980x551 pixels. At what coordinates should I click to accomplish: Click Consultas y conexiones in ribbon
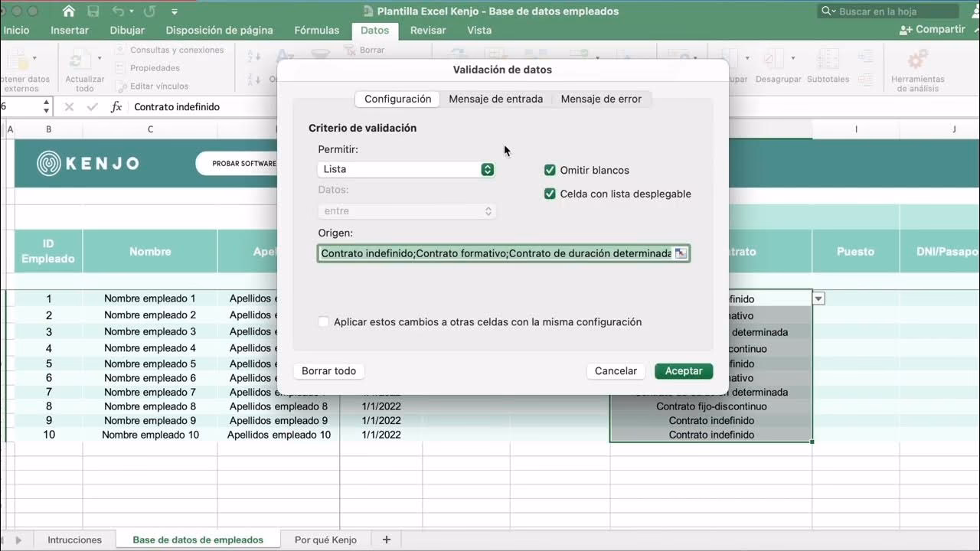coord(170,50)
